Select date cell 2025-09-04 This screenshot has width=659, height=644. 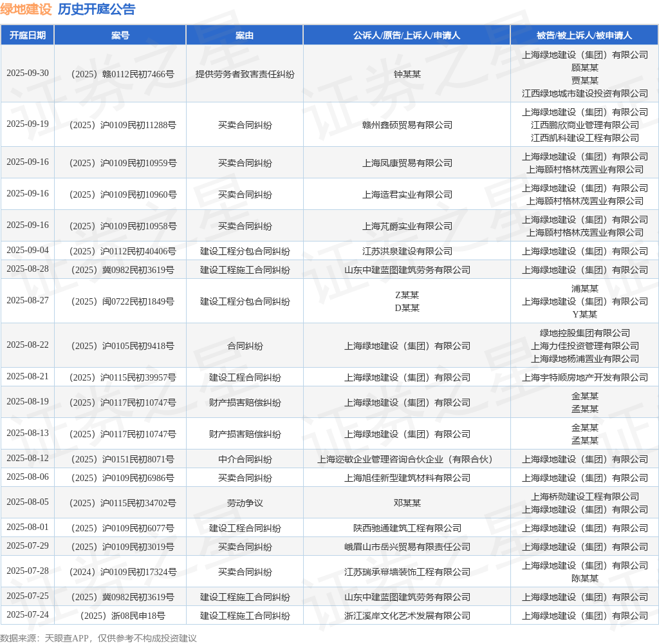coord(28,251)
